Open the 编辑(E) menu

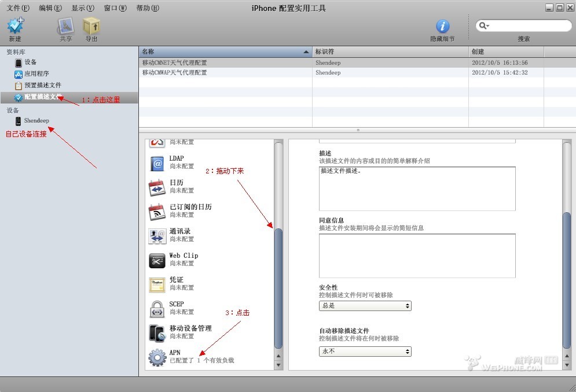click(50, 8)
